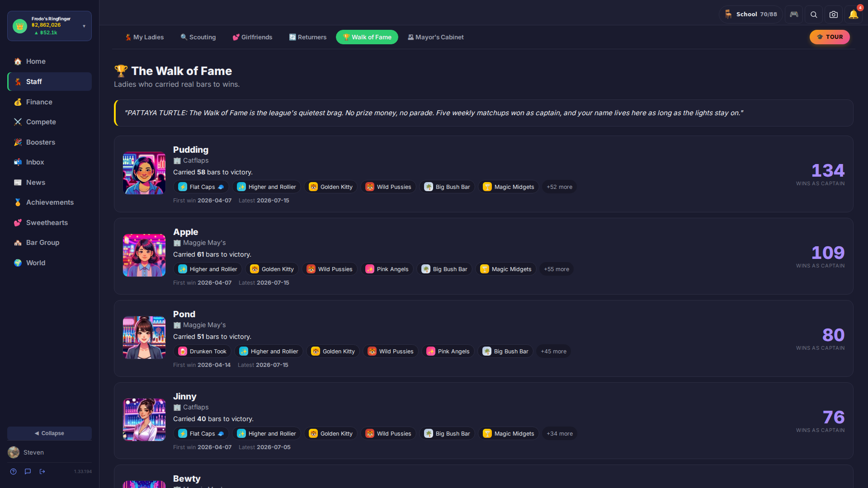Click the help question mark icon
Image resolution: width=868 pixels, height=488 pixels.
(x=14, y=471)
